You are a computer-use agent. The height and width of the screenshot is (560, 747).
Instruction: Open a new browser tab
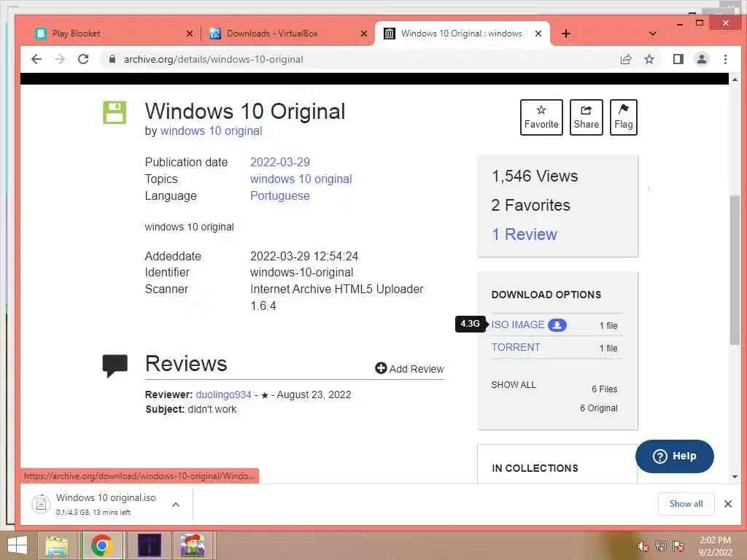tap(566, 34)
